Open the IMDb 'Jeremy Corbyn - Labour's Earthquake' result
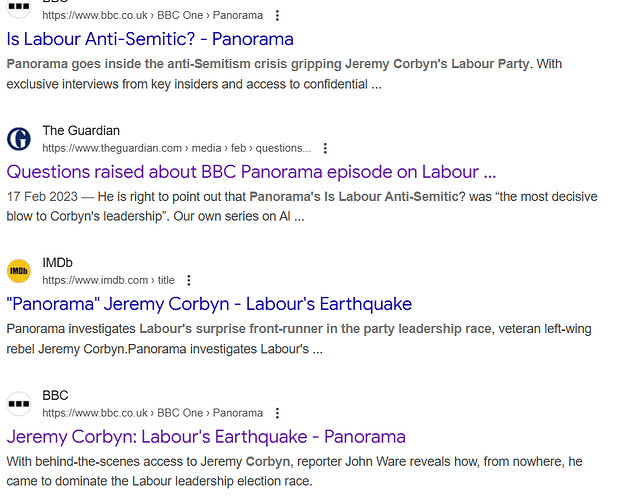Image resolution: width=632 pixels, height=500 pixels. point(209,304)
